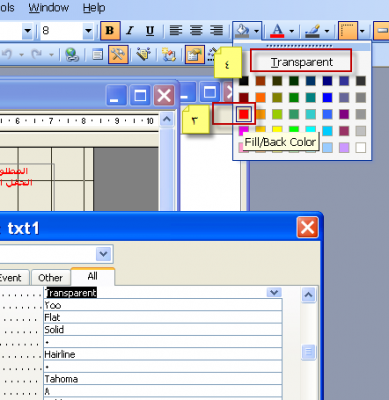Click the Solid property value
Screen dimensions: 389x400
163,330
